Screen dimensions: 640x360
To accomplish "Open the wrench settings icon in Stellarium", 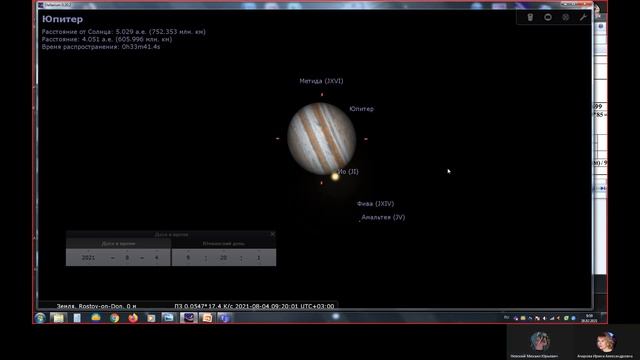I will point(583,17).
